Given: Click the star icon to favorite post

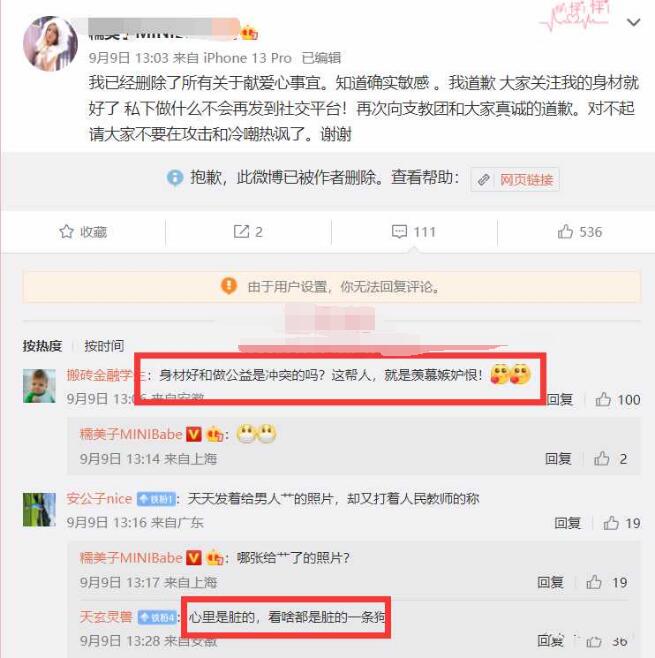Looking at the screenshot, I should [66, 232].
